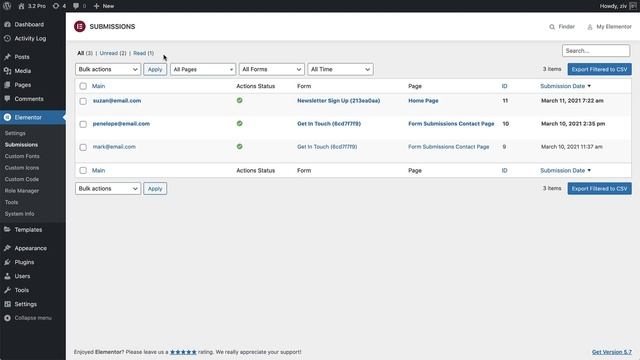The height and width of the screenshot is (360, 640).
Task: Check the mark@email.com row checkbox
Action: [83, 147]
